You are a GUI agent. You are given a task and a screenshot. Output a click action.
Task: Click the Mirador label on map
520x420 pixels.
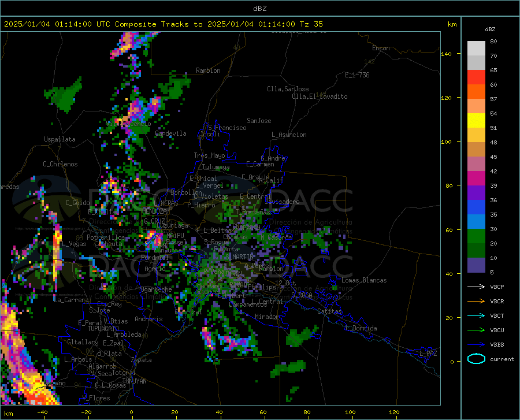pos(266,317)
